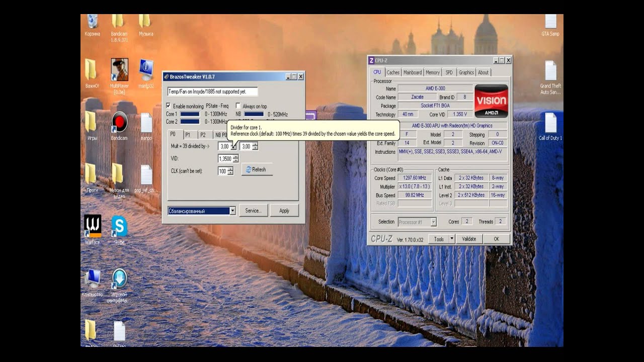Click the Temp/Fan not supported text field

click(212, 92)
